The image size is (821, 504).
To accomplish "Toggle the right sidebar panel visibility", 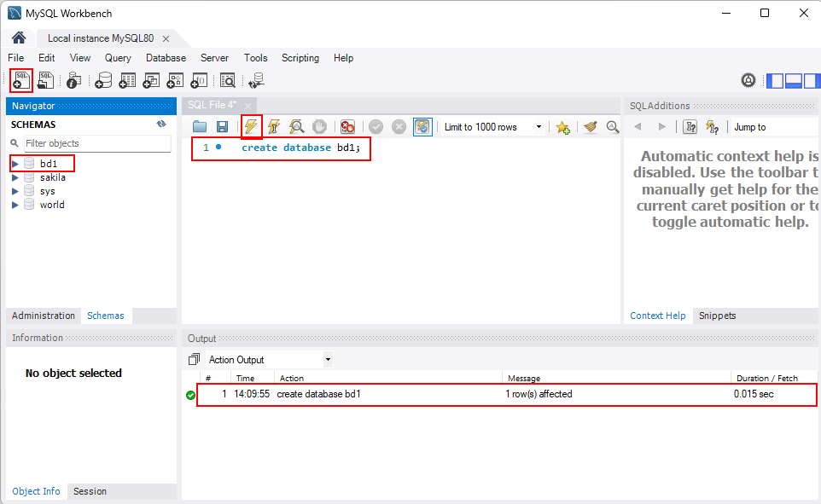I will click(812, 81).
